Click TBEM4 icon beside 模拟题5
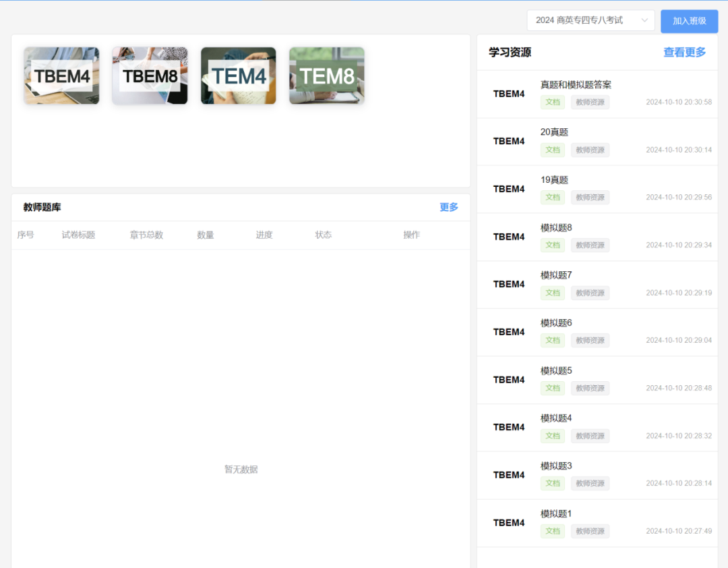The height and width of the screenshot is (568, 728). pos(508,380)
